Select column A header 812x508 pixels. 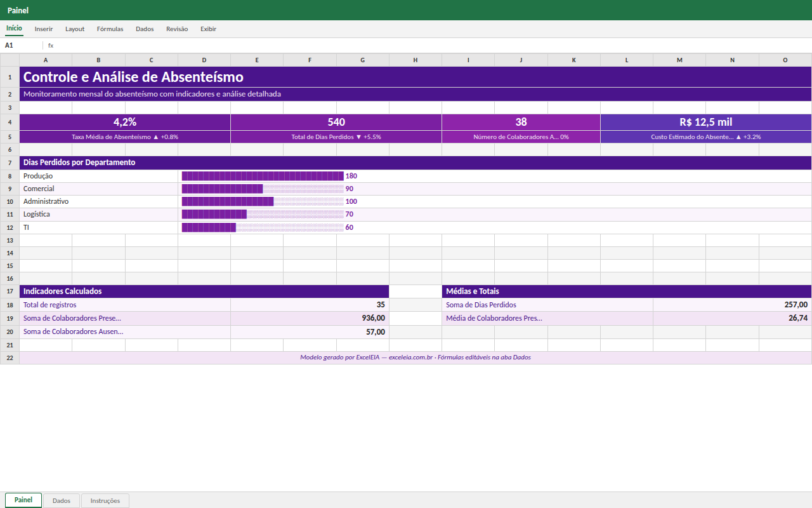click(x=46, y=60)
